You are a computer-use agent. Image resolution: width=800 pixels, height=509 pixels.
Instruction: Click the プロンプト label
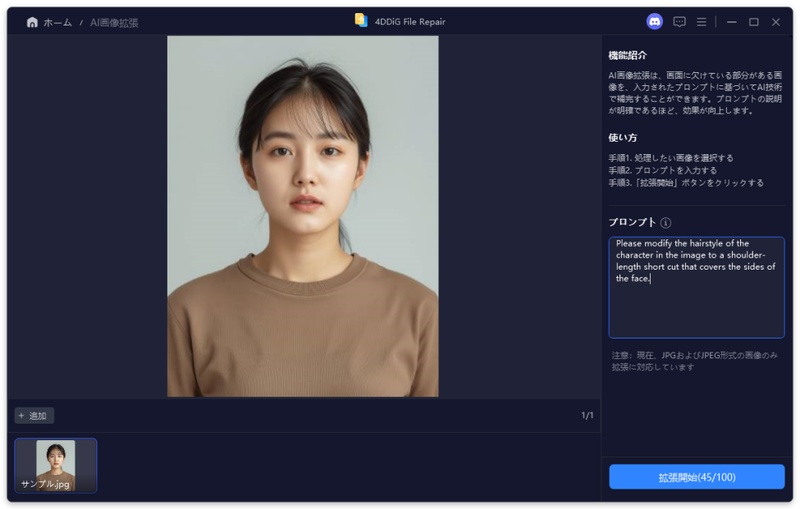click(x=632, y=222)
